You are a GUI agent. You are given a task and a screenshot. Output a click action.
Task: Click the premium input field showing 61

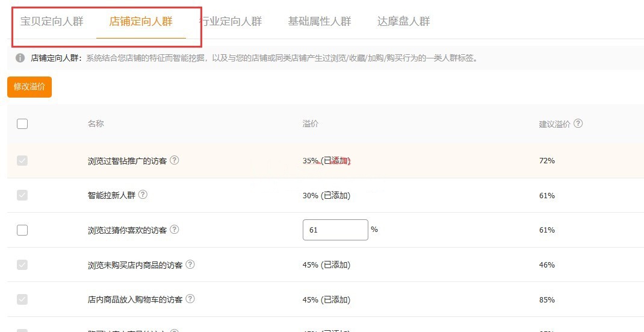(x=335, y=230)
